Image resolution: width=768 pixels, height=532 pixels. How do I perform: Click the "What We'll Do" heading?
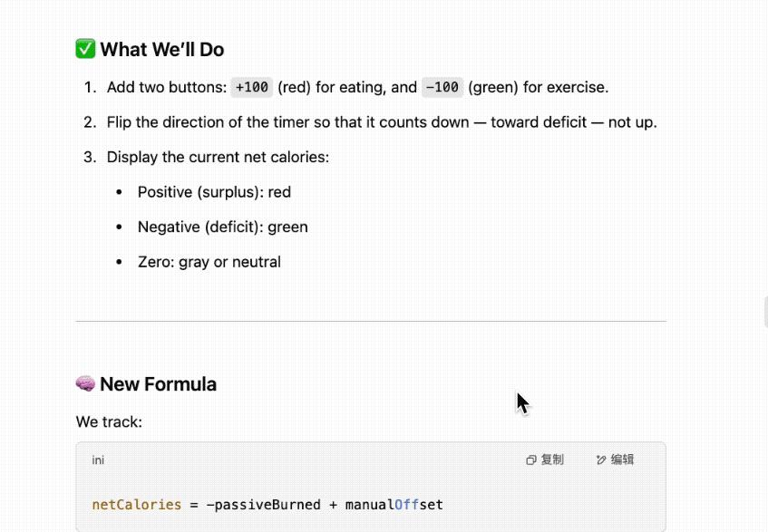pyautogui.click(x=162, y=50)
